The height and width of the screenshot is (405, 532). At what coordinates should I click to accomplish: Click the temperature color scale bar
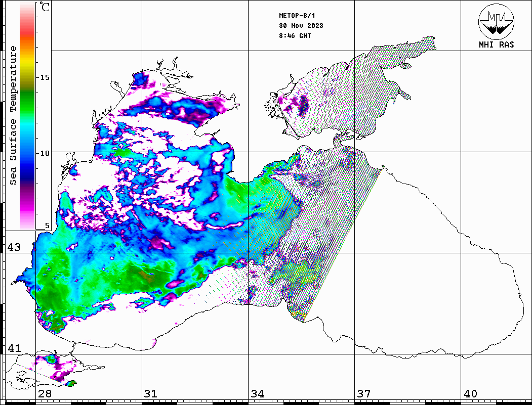click(27, 116)
